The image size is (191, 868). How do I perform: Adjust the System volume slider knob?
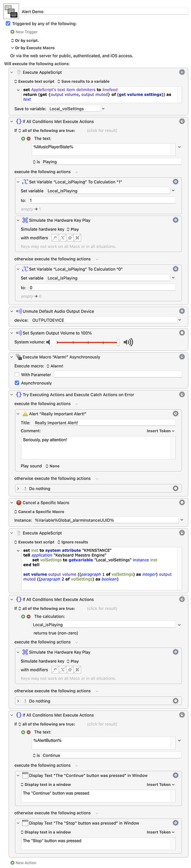click(118, 342)
